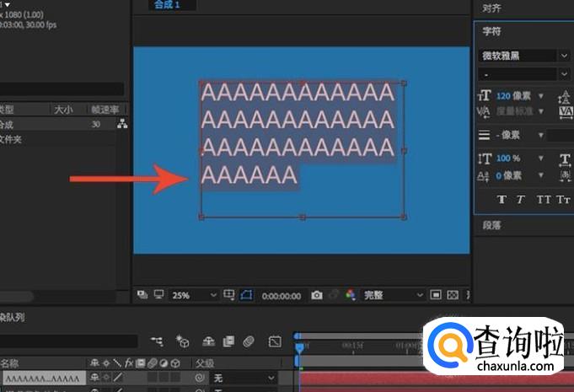The width and height of the screenshot is (574, 392).
Task: Click the quality switch for AAAAAAA layer
Action: [x=118, y=377]
